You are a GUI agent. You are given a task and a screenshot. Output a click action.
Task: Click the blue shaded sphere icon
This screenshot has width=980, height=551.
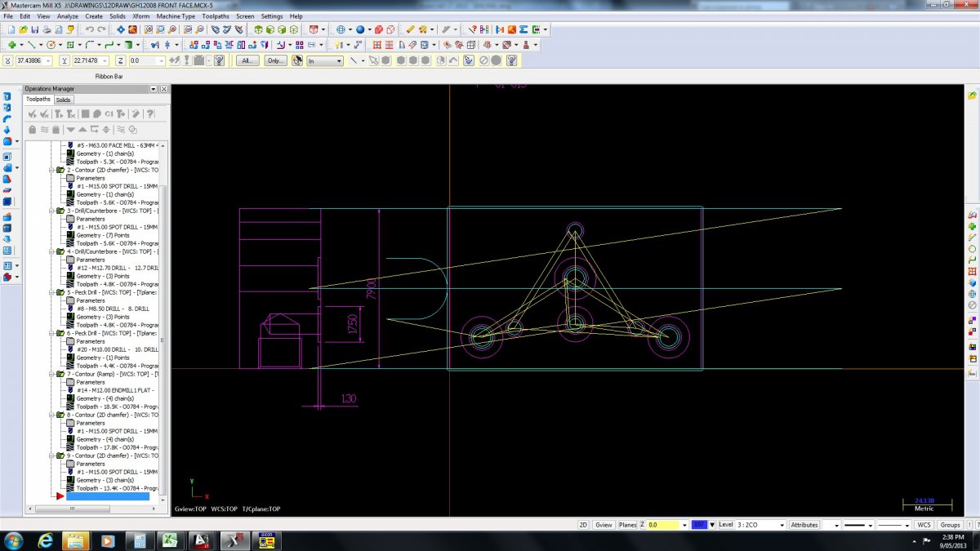point(359,29)
